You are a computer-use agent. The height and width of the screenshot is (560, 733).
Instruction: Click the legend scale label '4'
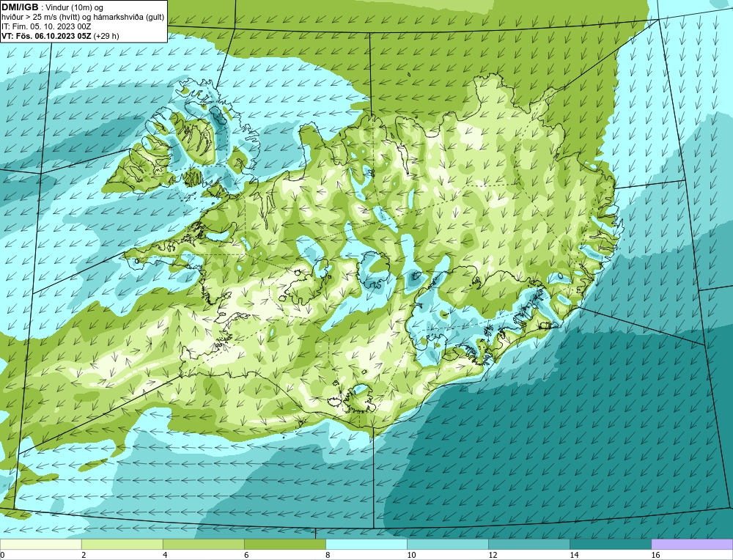(x=165, y=555)
